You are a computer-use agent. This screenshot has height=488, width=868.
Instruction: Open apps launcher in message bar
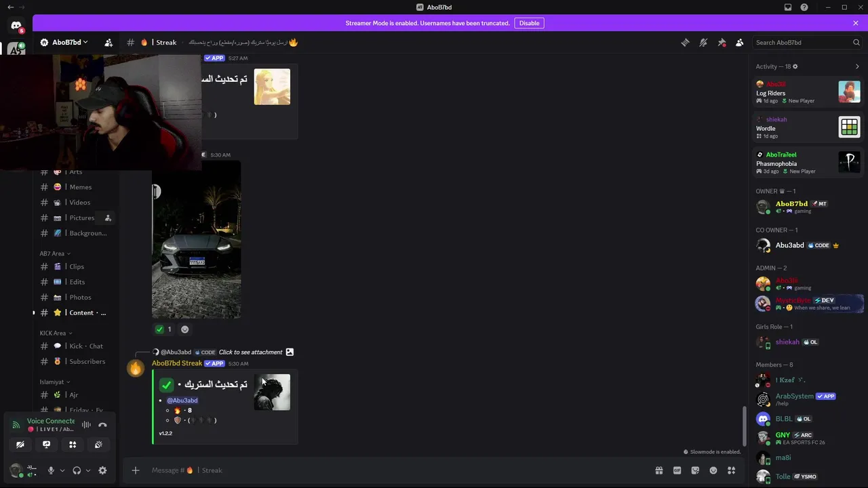point(732,470)
